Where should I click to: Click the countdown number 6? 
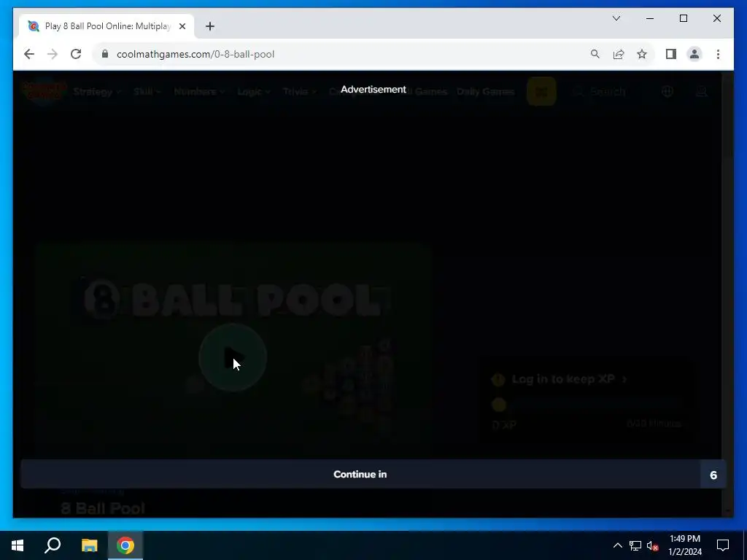click(x=713, y=475)
